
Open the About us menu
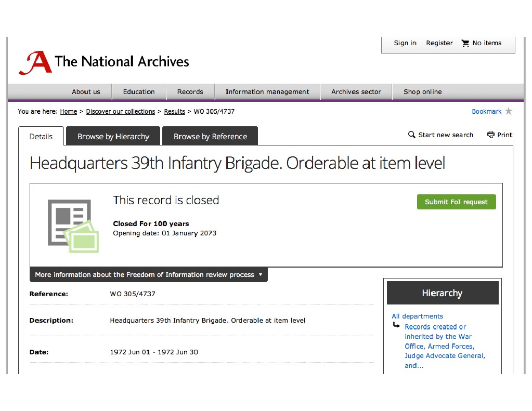[x=86, y=92]
